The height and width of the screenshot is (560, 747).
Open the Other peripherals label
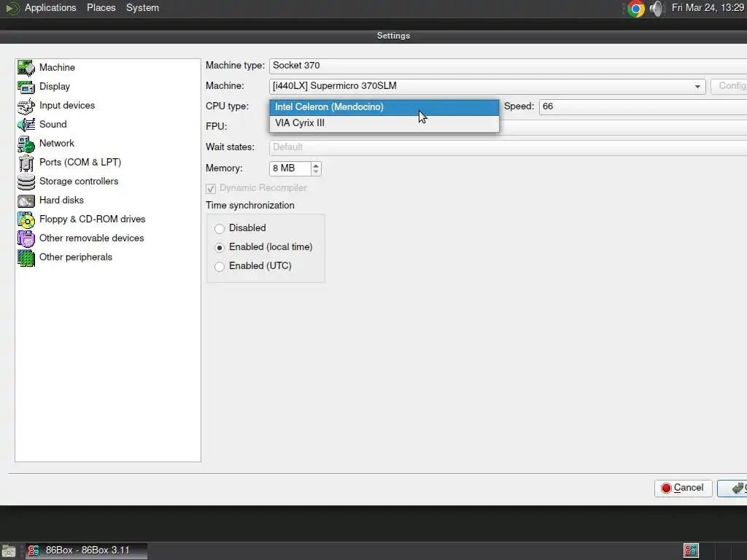[76, 257]
